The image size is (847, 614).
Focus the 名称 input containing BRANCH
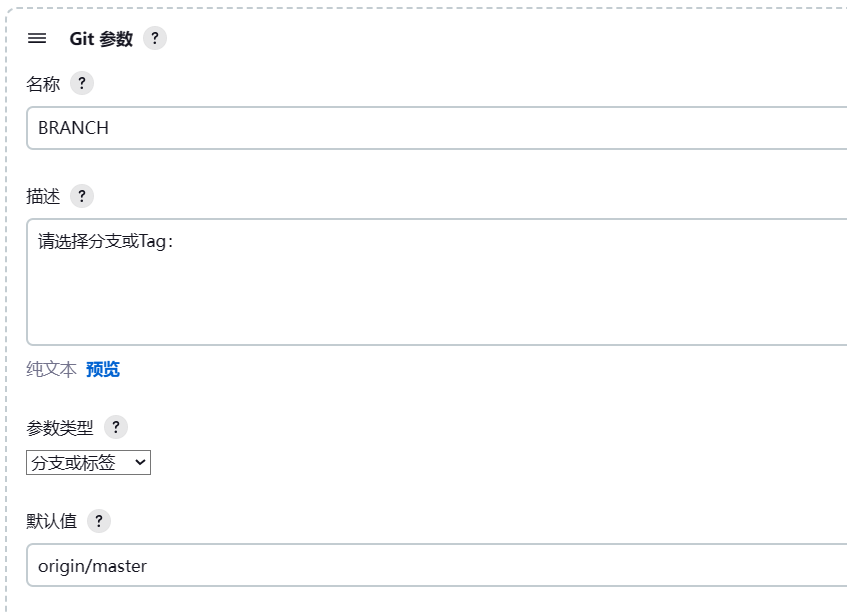pyautogui.click(x=436, y=128)
